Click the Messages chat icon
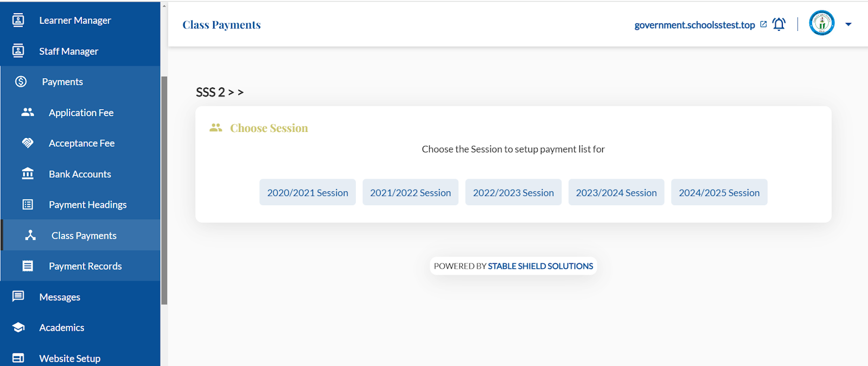This screenshot has width=868, height=366. [x=18, y=296]
